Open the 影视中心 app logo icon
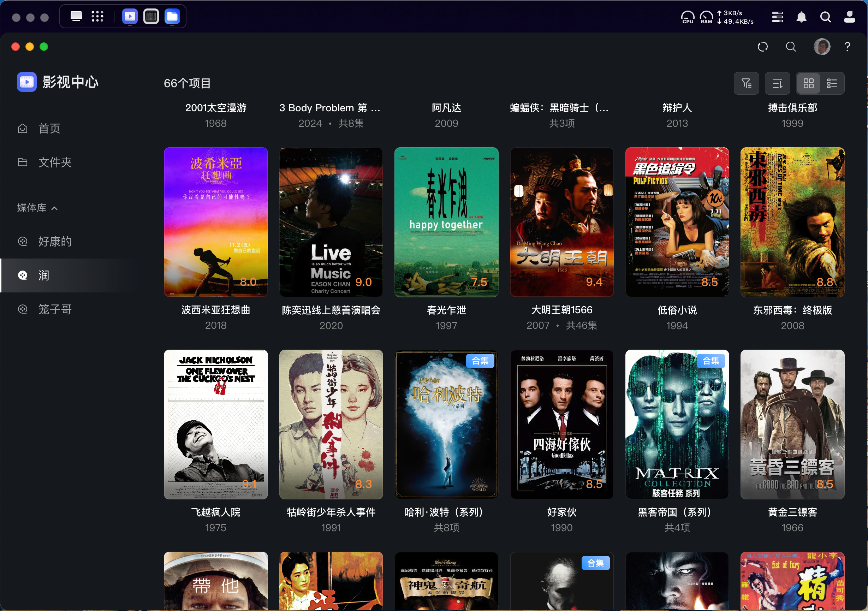868x611 pixels. click(26, 82)
